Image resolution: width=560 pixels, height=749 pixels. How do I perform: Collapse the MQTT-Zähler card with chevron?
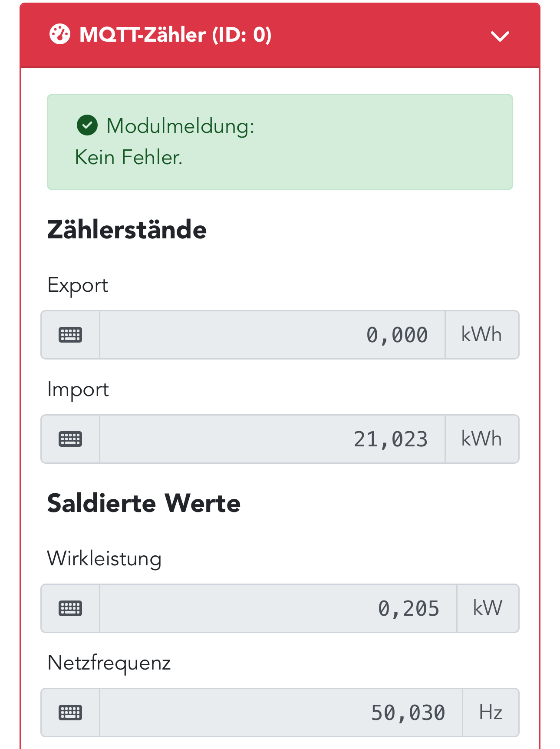click(500, 36)
